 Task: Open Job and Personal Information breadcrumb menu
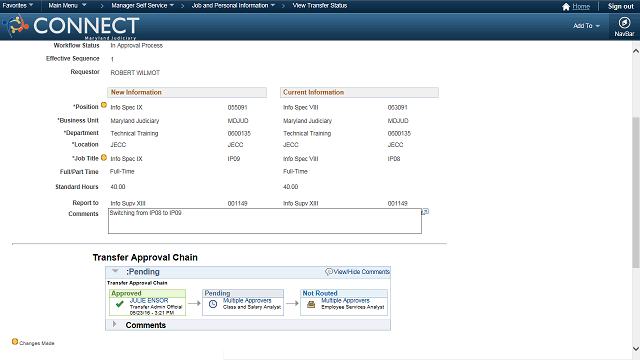click(233, 5)
